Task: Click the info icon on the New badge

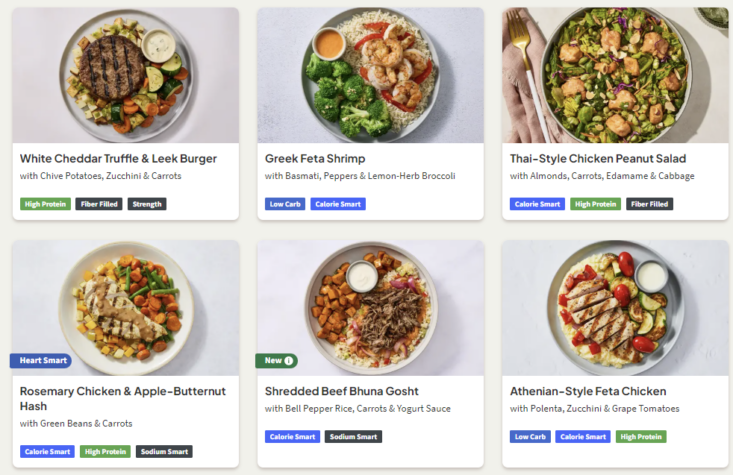Action: [289, 360]
